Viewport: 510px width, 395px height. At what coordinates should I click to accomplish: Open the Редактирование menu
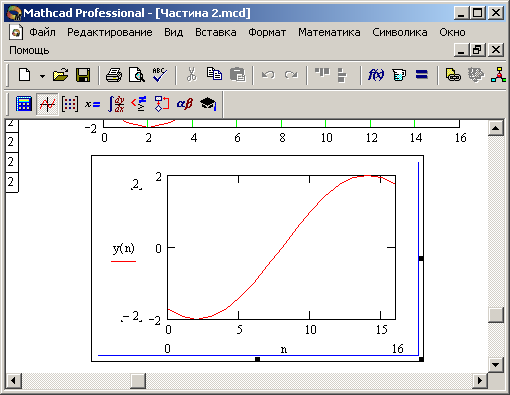[110, 32]
